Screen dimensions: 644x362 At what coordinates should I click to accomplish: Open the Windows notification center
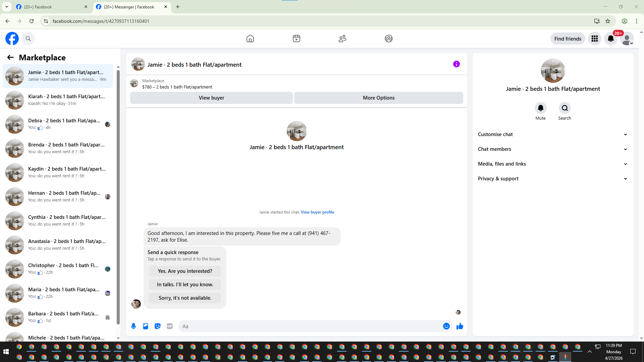633,352
